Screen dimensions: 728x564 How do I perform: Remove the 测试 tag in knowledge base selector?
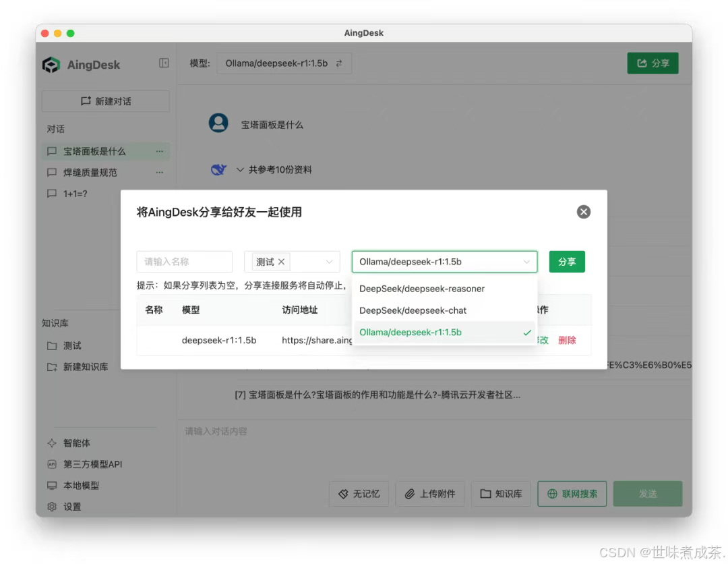point(281,262)
